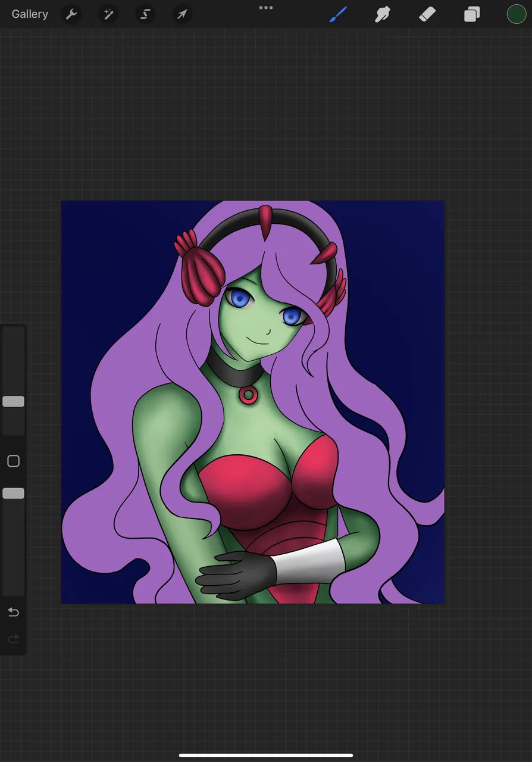
Task: Tap the character artwork canvas
Action: click(x=253, y=402)
